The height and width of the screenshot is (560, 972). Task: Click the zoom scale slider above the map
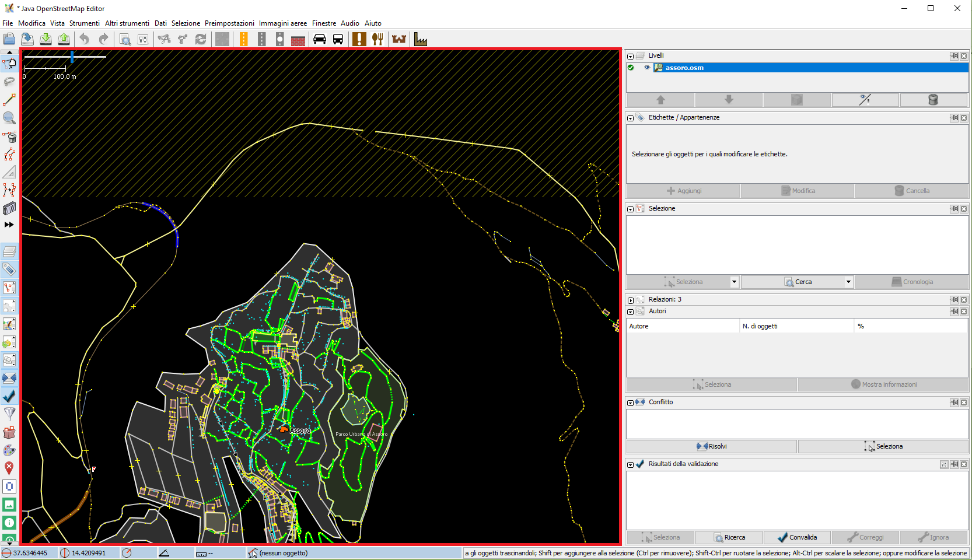click(71, 57)
